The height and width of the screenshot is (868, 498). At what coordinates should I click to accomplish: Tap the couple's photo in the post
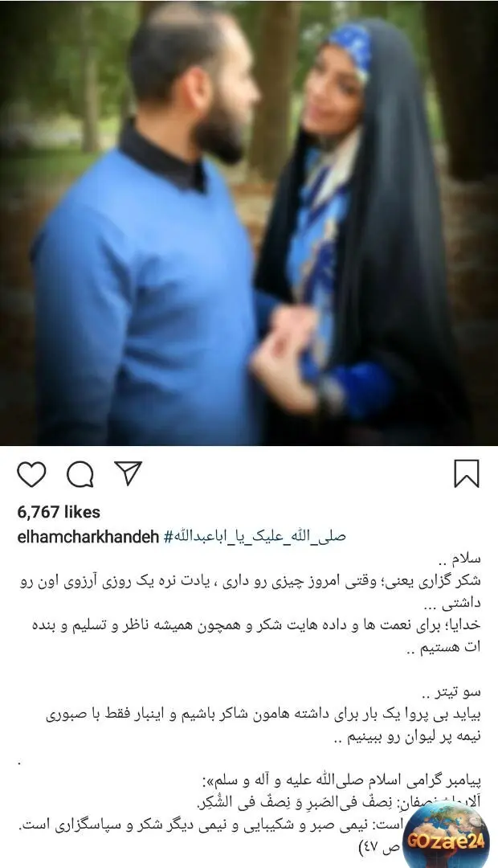249,223
